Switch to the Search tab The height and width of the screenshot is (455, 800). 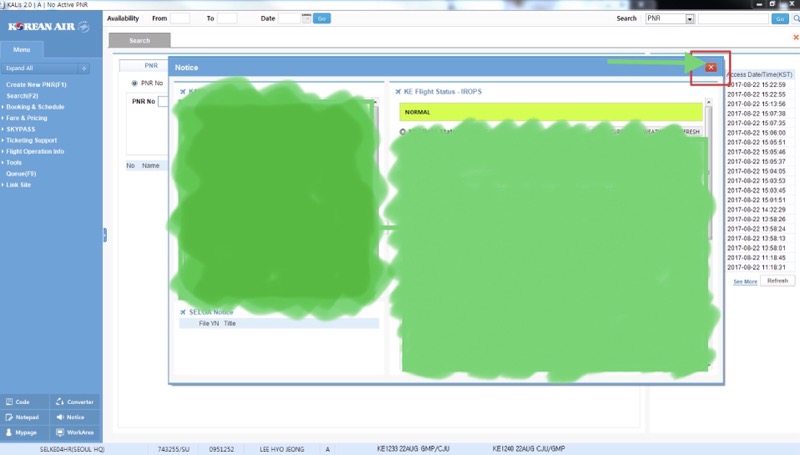tap(139, 41)
